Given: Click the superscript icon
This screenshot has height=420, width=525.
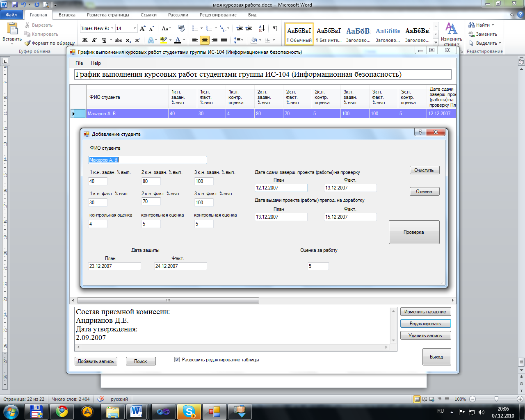Looking at the screenshot, I should (x=138, y=40).
